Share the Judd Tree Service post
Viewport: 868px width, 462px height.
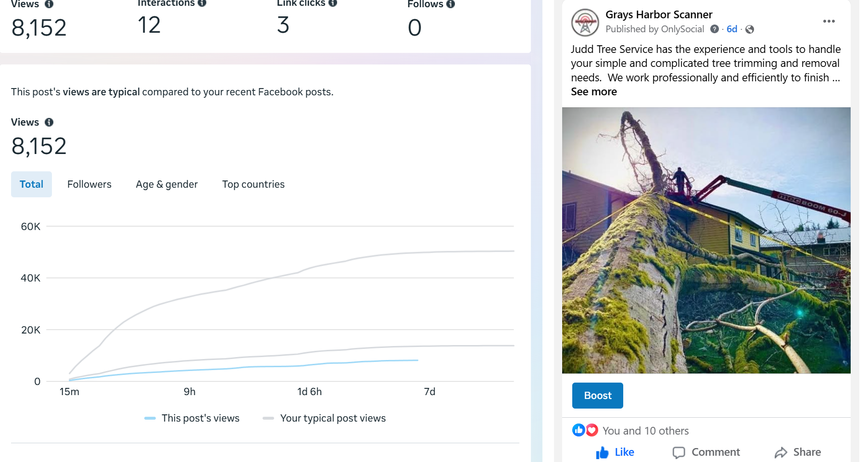tap(797, 452)
